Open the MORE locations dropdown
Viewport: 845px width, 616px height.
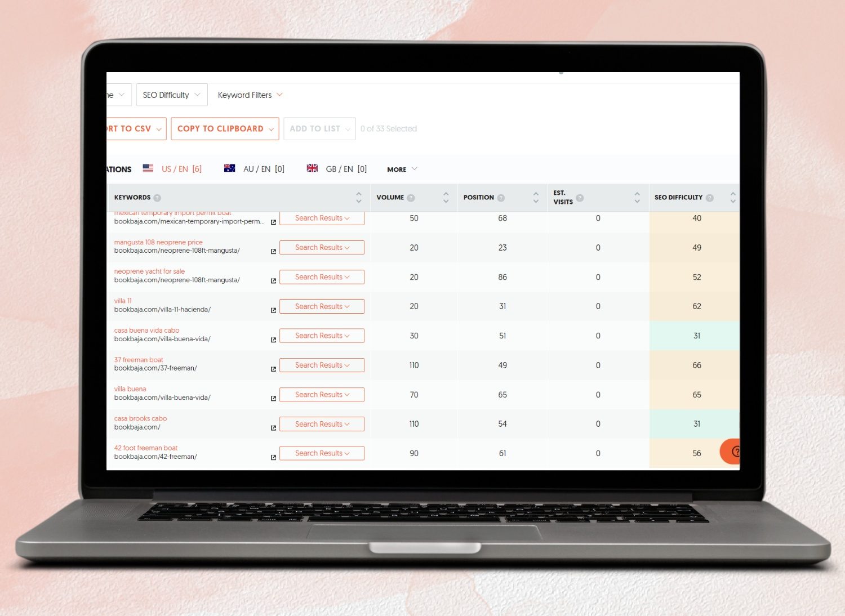pyautogui.click(x=401, y=169)
